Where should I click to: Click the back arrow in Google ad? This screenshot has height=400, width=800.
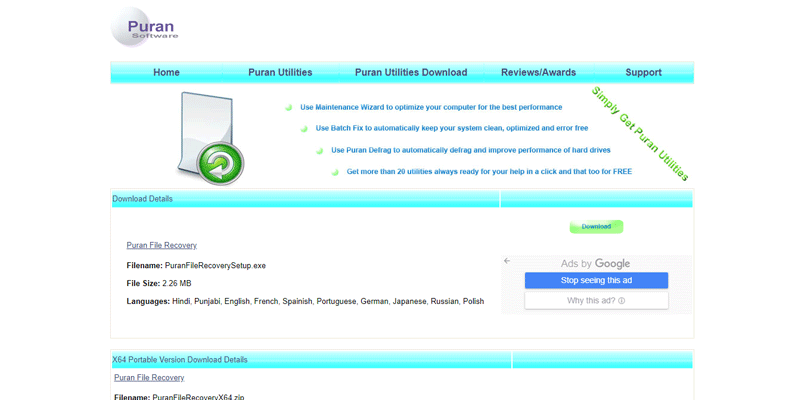point(507,261)
